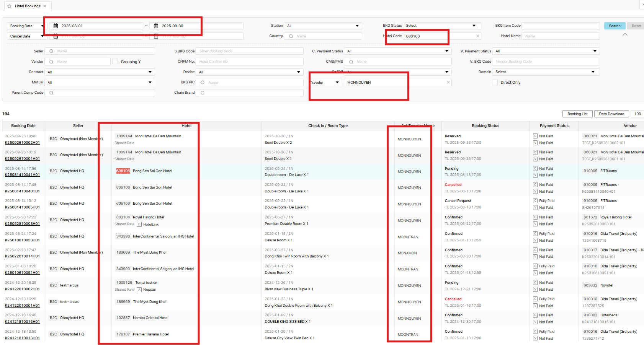The height and width of the screenshot is (345, 644).
Task: Click the BKG PIC search magnifier icon
Action: 203,83
